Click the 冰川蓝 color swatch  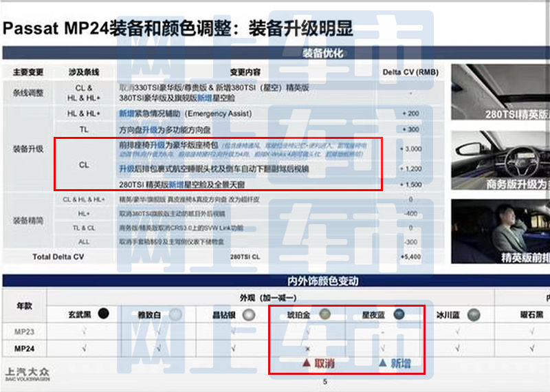(x=474, y=315)
